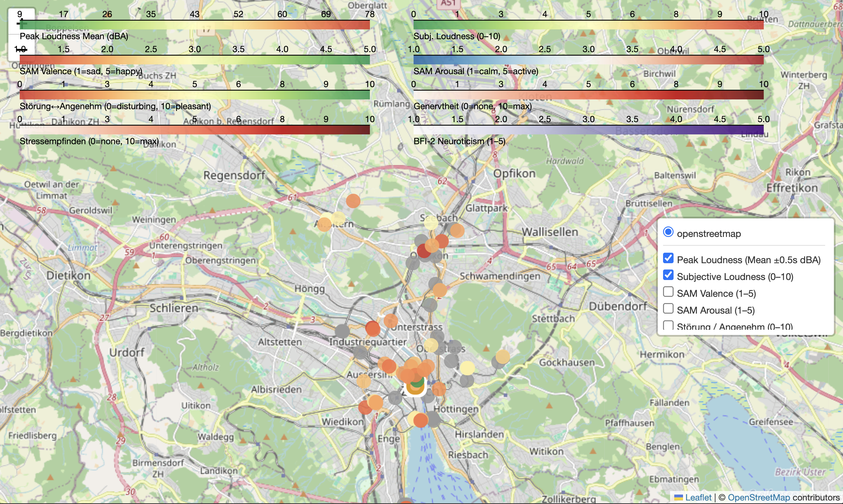This screenshot has height=504, width=843.
Task: Enable the SAM Valence (1–5) layer
Action: click(x=668, y=292)
